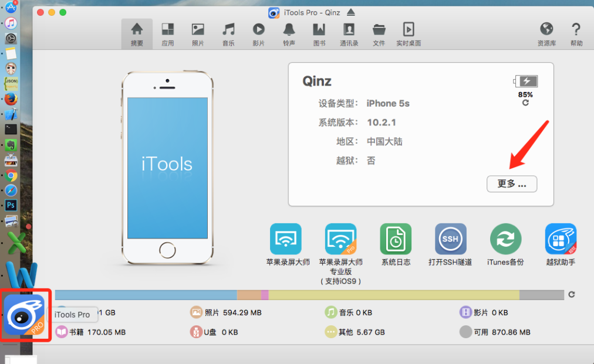This screenshot has height=364, width=594.
Task: Click the blue apps segment of storage bar
Action: click(146, 295)
